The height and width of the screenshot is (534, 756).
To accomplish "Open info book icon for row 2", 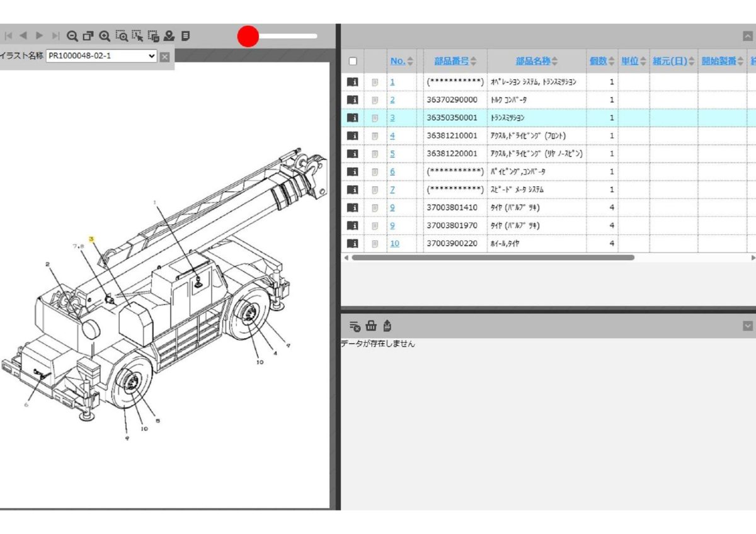I will click(x=352, y=99).
